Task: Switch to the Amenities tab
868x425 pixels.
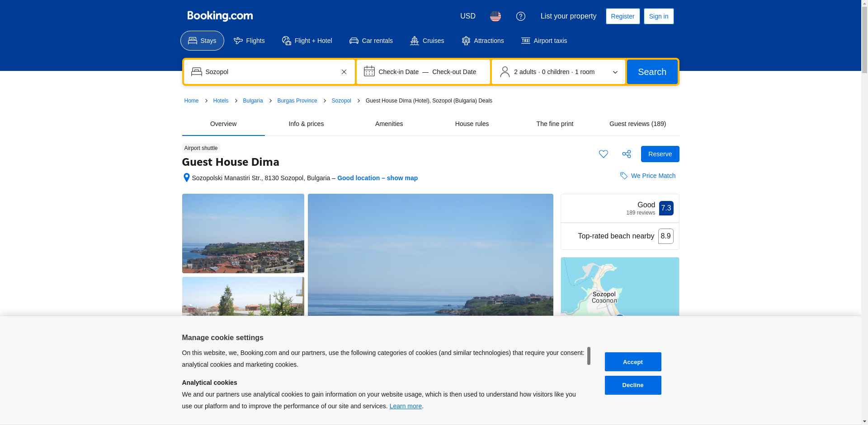Action: point(389,124)
